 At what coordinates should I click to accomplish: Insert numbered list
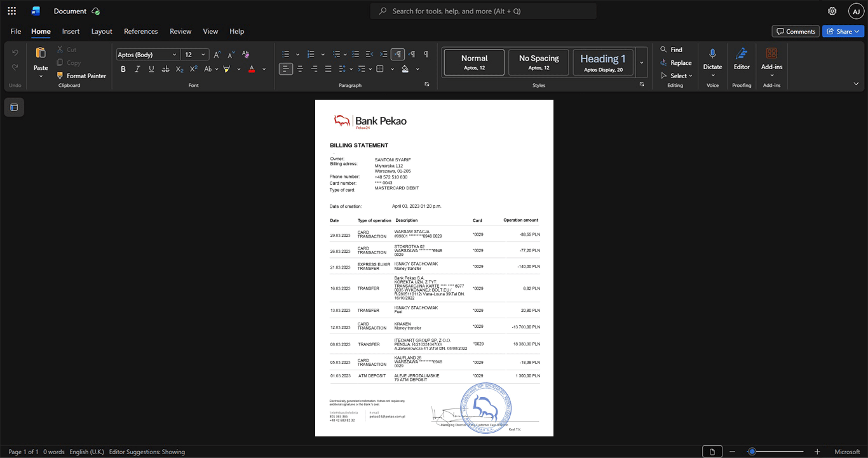coord(311,55)
